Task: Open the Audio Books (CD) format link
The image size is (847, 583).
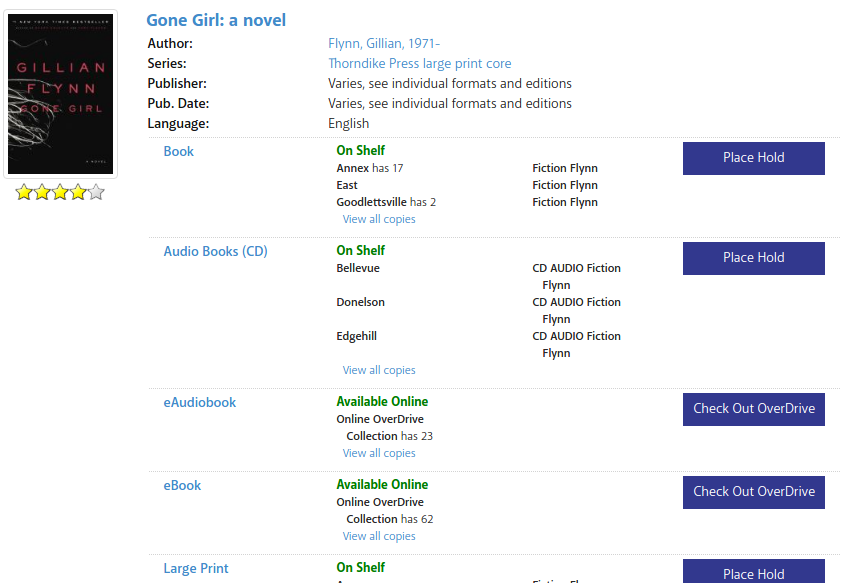Action: [x=216, y=251]
